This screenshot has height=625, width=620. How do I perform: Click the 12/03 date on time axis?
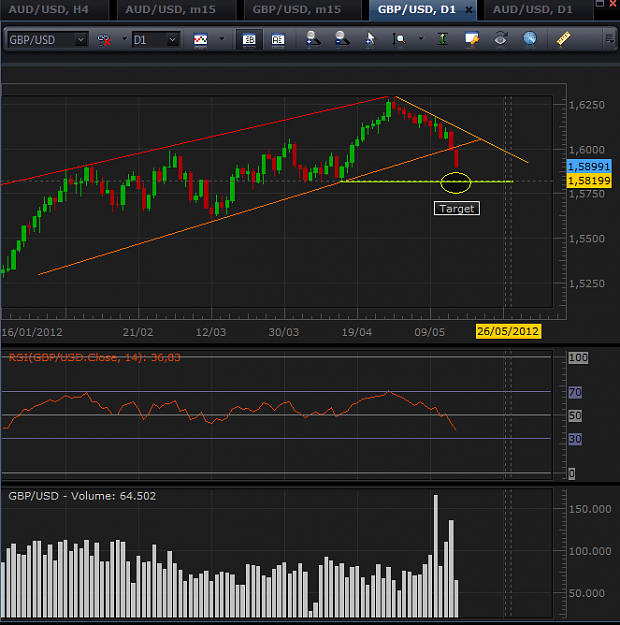[211, 332]
